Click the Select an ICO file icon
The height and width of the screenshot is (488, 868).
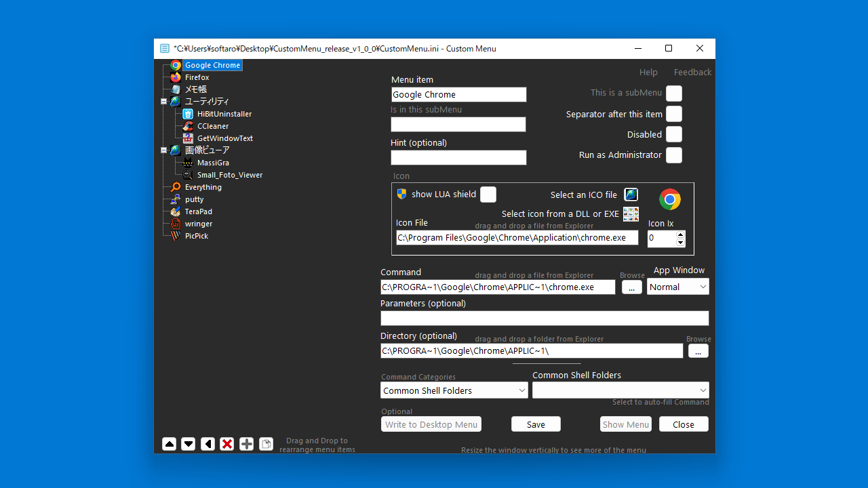(x=631, y=195)
